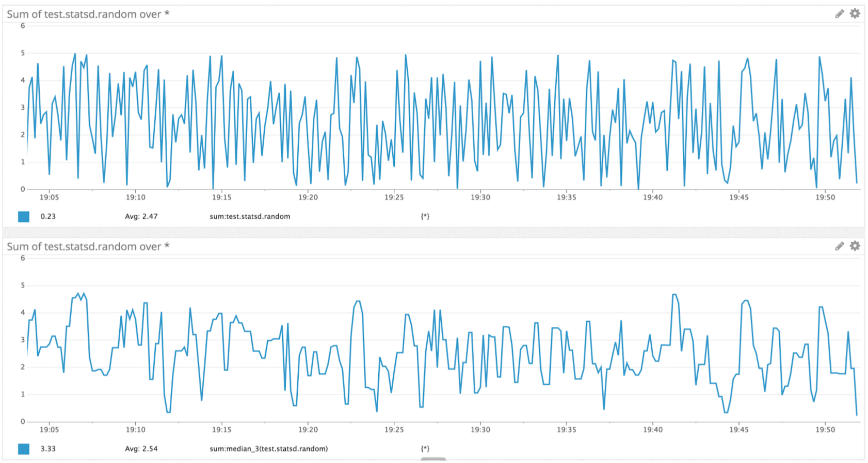Viewport: 868px width, 463px height.
Task: Open gear settings on bottom graph
Action: pyautogui.click(x=855, y=246)
